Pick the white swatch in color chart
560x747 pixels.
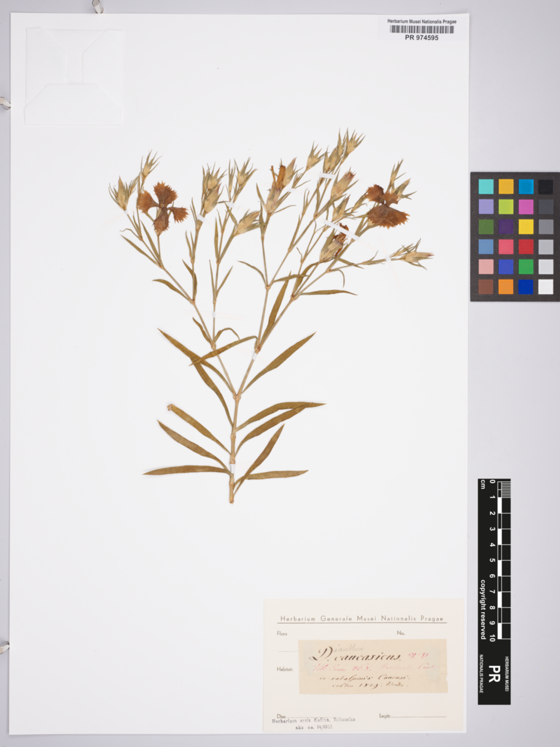coord(545,287)
